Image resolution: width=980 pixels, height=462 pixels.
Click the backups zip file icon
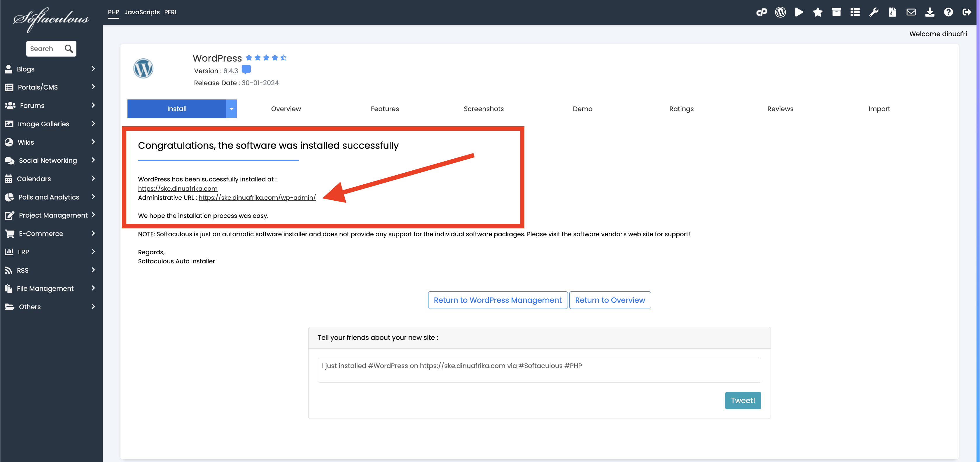892,12
